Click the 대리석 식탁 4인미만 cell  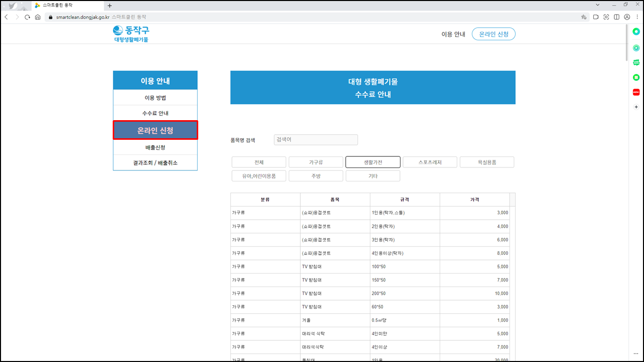click(405, 334)
